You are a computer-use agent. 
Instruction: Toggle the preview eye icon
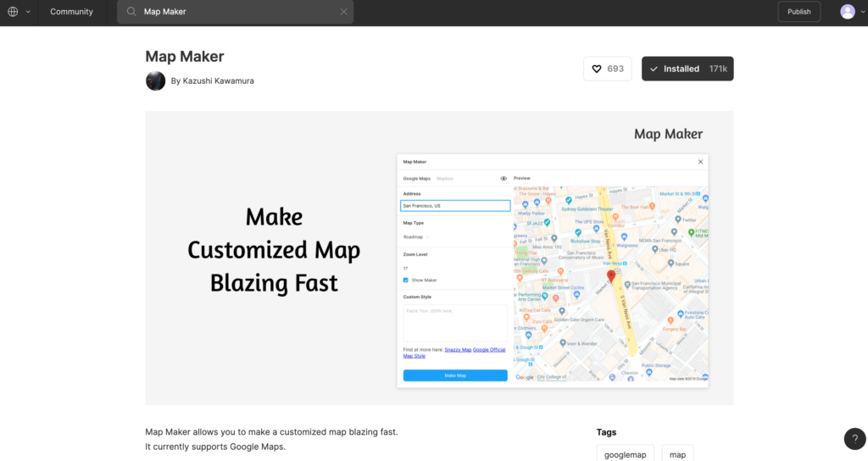point(504,179)
